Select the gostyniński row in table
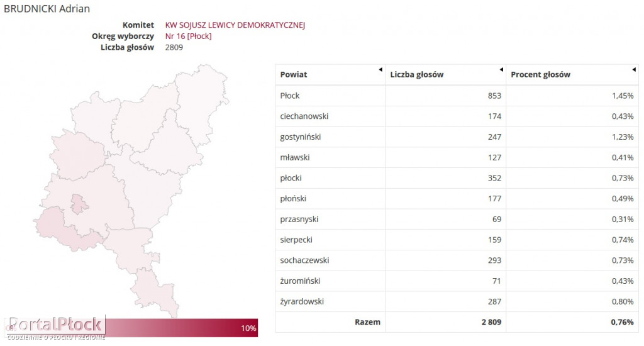The height and width of the screenshot is (346, 644). pos(457,137)
